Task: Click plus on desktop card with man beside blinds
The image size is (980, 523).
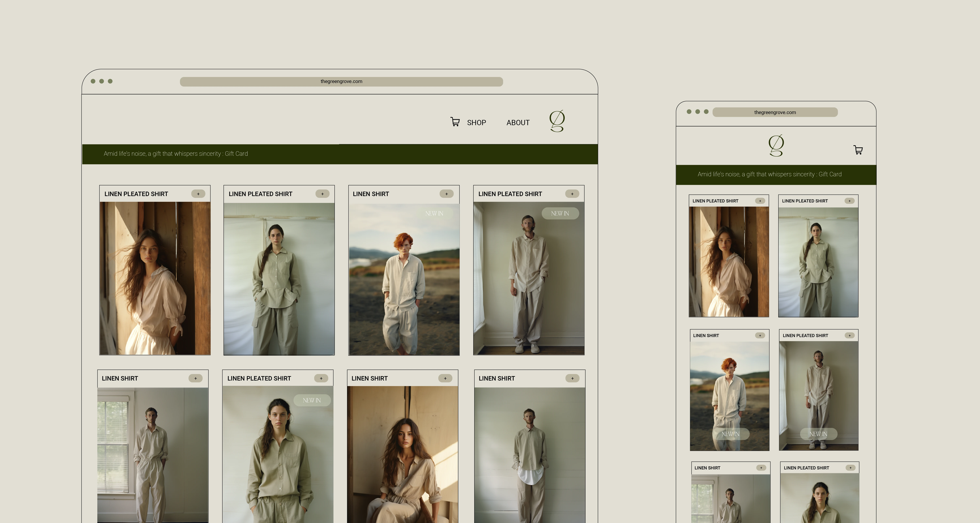Action: tap(195, 378)
